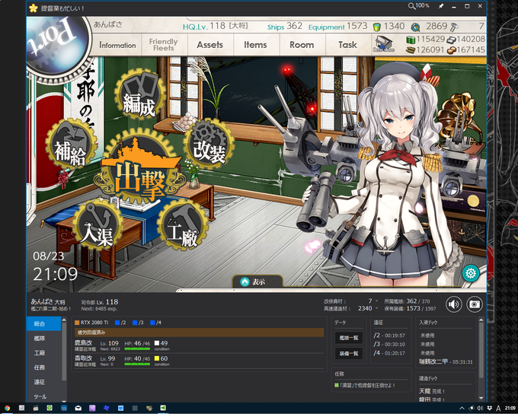Open the Information tab

tap(117, 45)
